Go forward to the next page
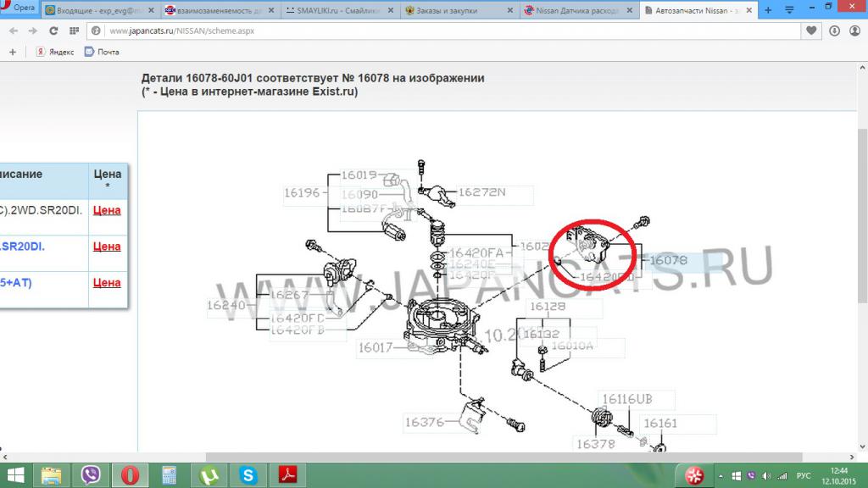The height and width of the screenshot is (488, 868). 33,31
